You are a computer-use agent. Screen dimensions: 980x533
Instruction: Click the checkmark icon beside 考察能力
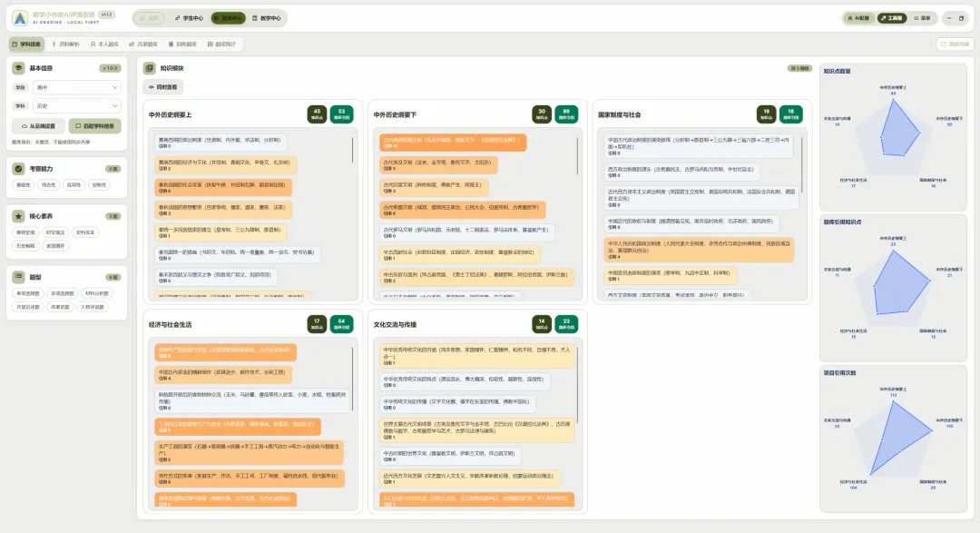click(19, 168)
